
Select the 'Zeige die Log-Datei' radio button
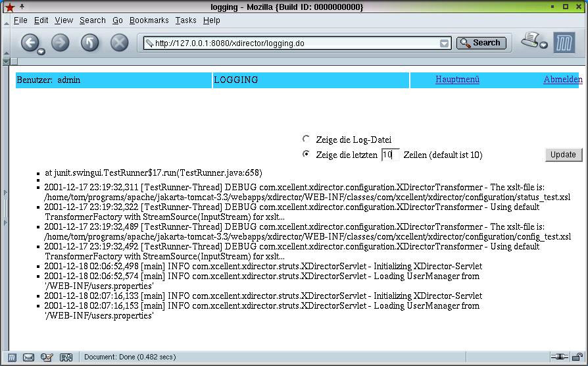(x=306, y=139)
